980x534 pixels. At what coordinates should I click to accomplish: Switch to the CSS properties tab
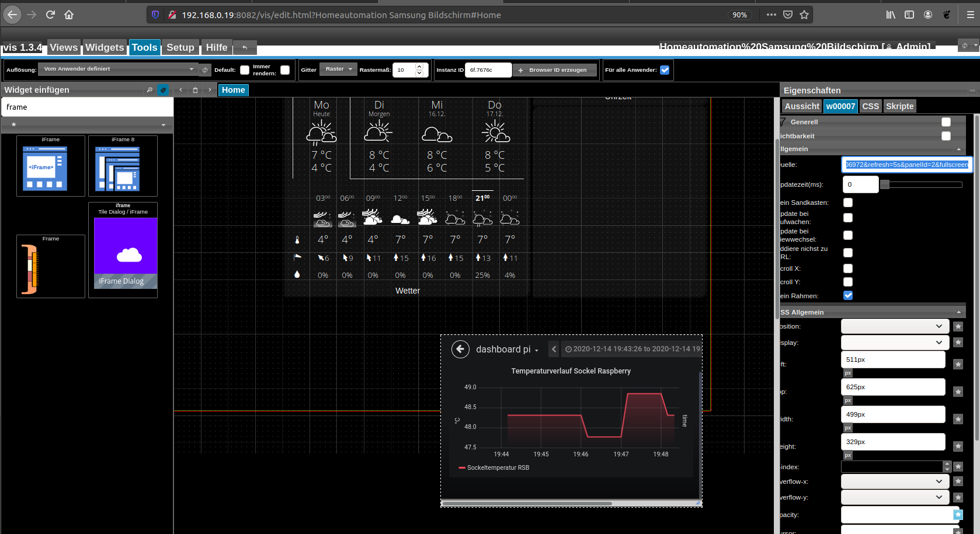click(870, 106)
